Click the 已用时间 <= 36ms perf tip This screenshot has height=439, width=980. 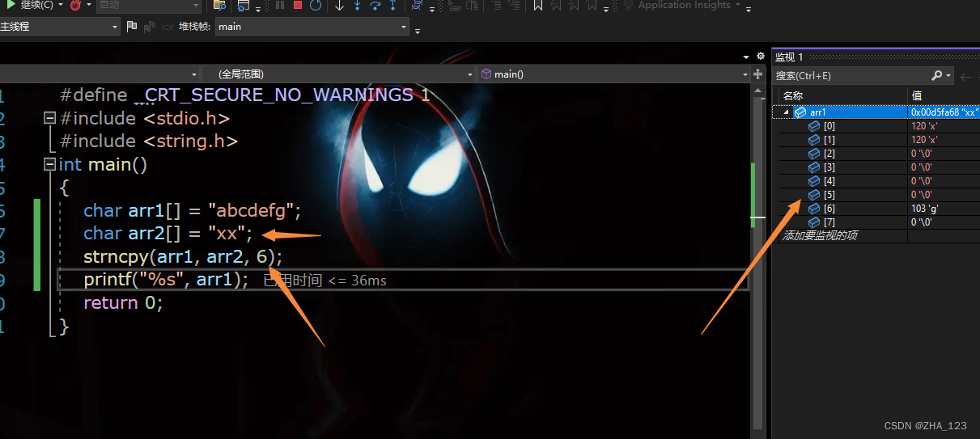click(325, 281)
